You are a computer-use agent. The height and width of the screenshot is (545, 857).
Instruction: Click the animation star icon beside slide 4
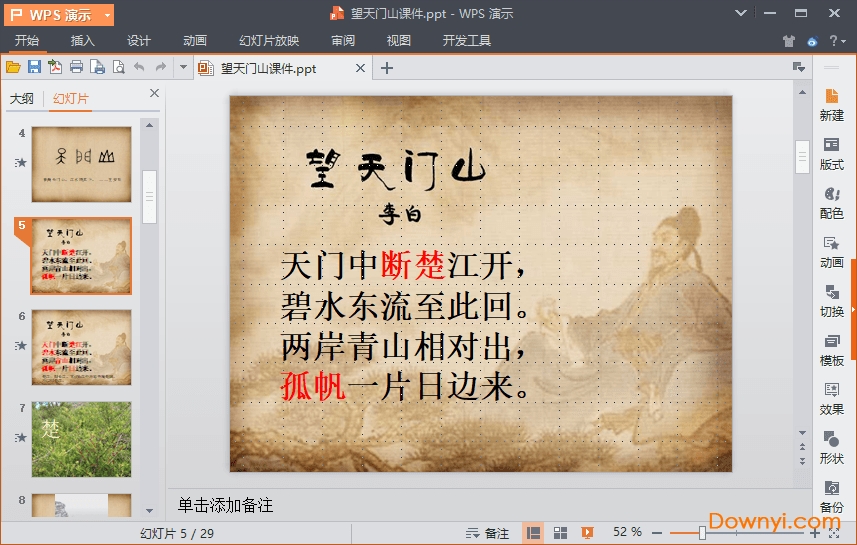point(21,162)
